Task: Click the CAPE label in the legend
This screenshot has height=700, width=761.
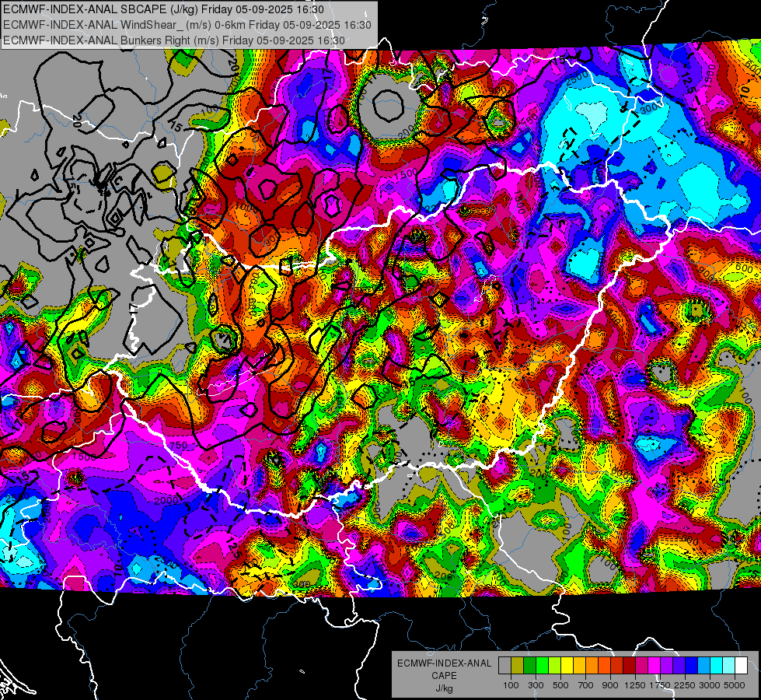Action: coord(444,676)
